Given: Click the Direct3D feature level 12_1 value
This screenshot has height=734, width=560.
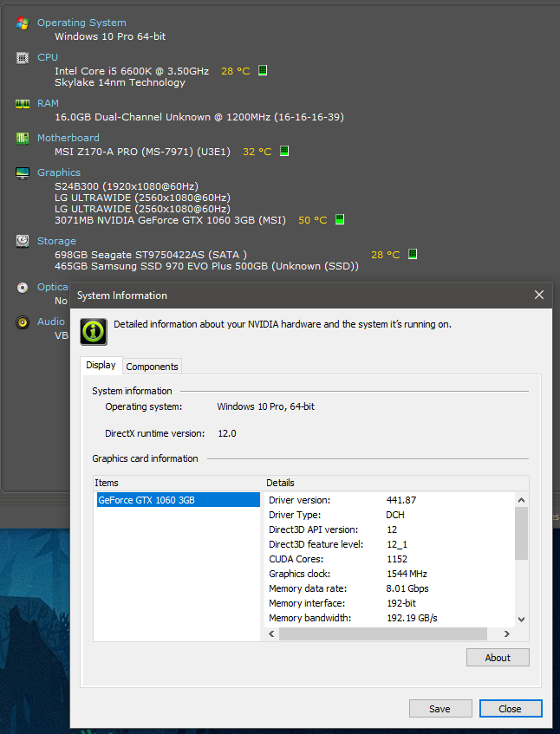Looking at the screenshot, I should coord(397,544).
